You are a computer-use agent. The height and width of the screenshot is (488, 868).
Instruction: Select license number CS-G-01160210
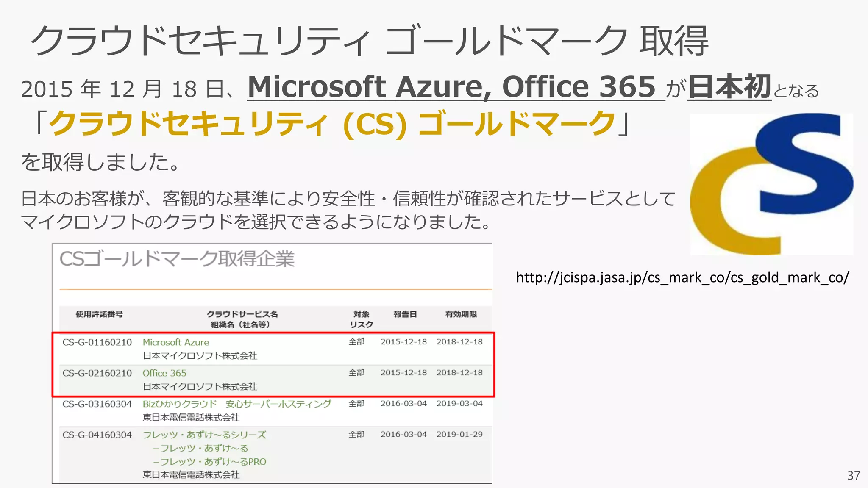point(97,342)
